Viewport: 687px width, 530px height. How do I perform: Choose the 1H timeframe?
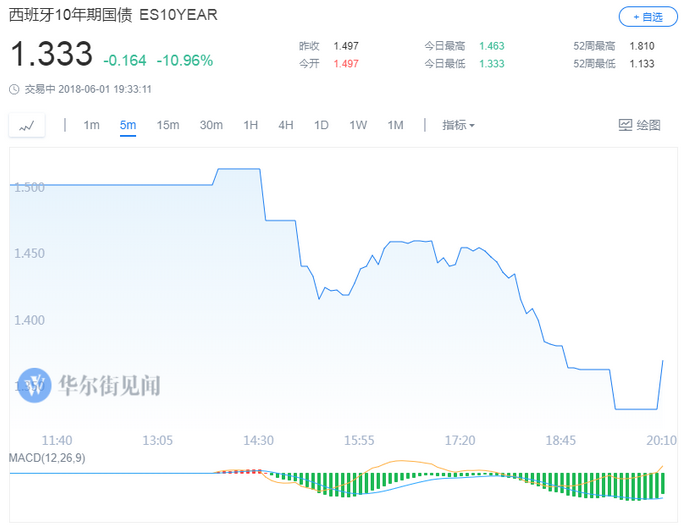click(x=251, y=125)
